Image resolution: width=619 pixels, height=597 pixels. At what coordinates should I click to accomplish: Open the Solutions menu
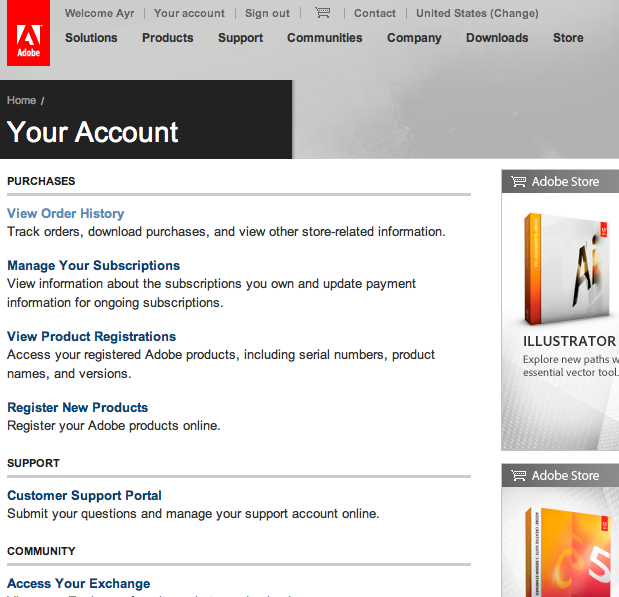(x=91, y=38)
